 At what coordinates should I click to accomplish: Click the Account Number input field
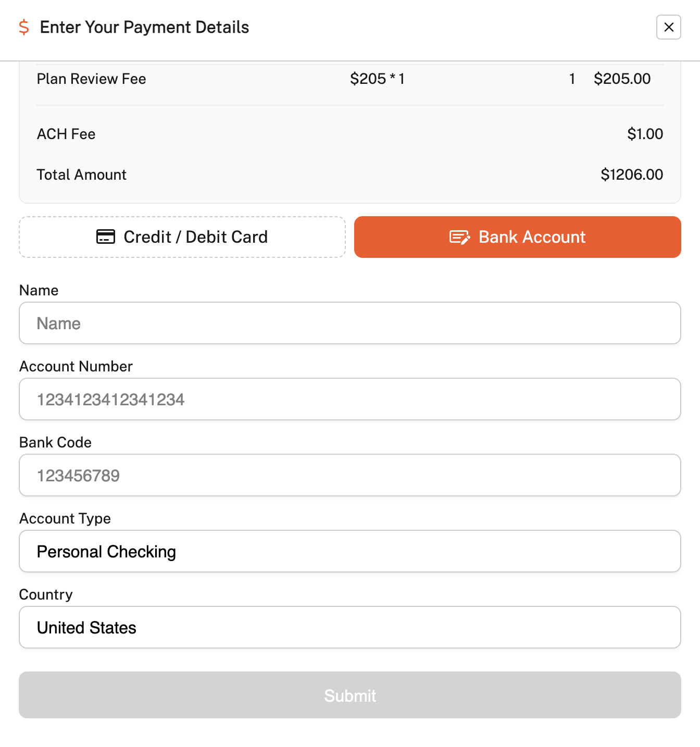click(350, 399)
